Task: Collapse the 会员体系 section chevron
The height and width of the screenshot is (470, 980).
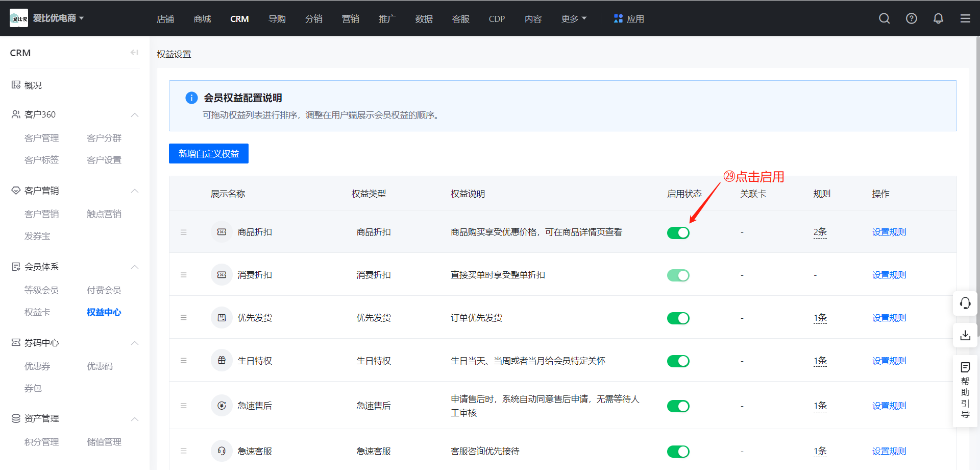Action: [x=135, y=267]
